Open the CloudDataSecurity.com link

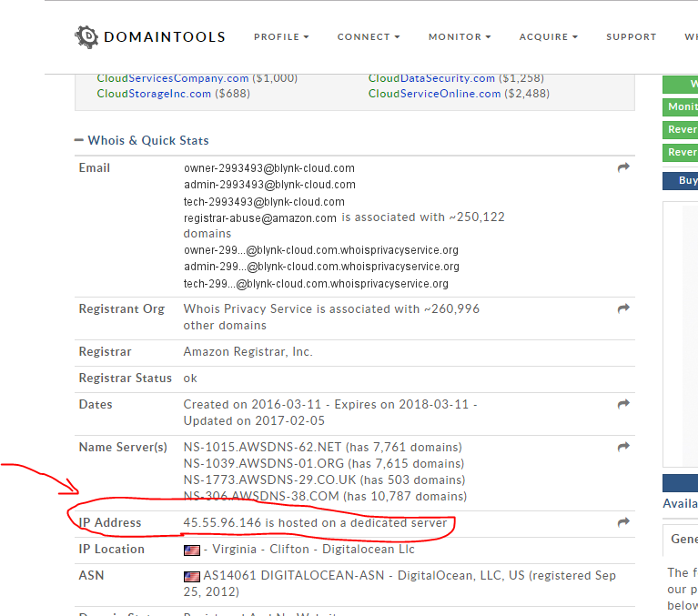click(431, 78)
